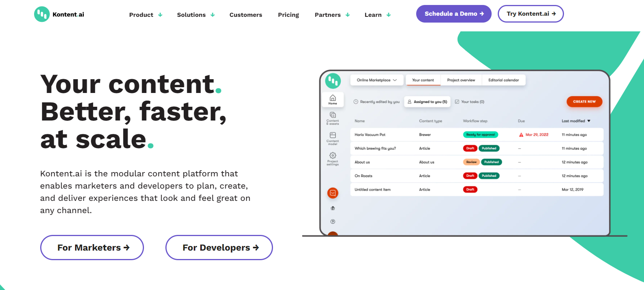Select Recently edited by you filter
644x290 pixels.
coord(376,102)
